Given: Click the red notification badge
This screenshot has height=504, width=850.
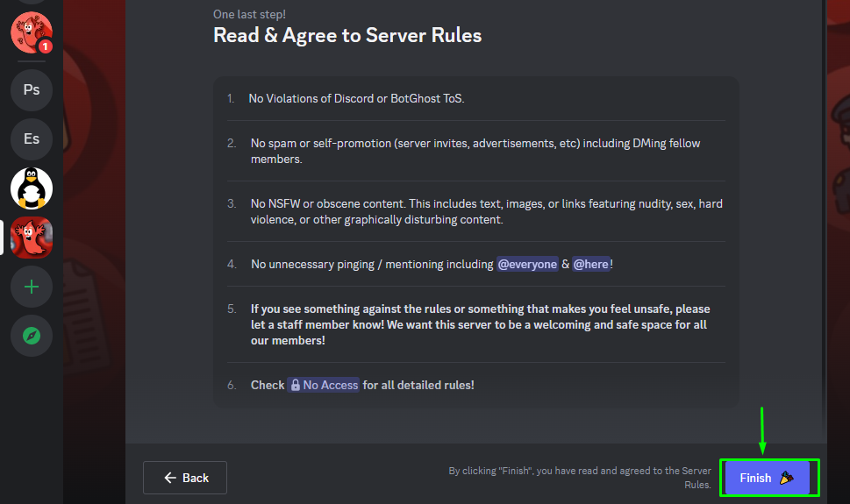Looking at the screenshot, I should (x=46, y=46).
